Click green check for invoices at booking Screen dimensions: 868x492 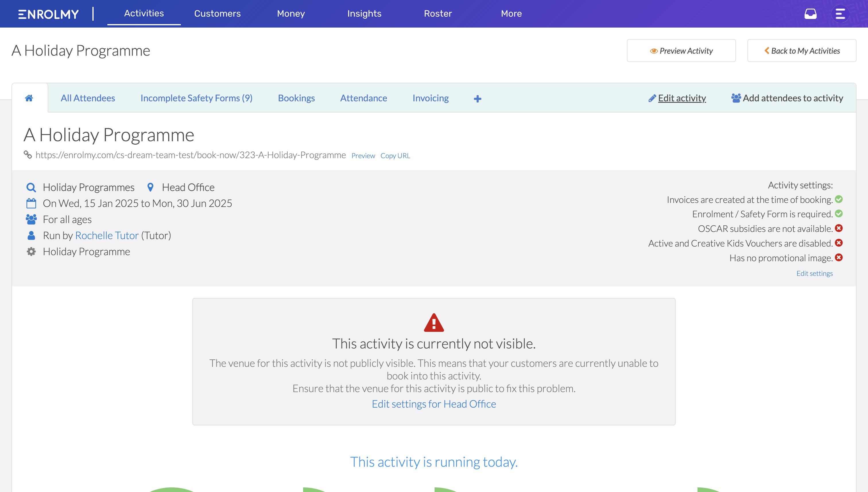pos(839,199)
